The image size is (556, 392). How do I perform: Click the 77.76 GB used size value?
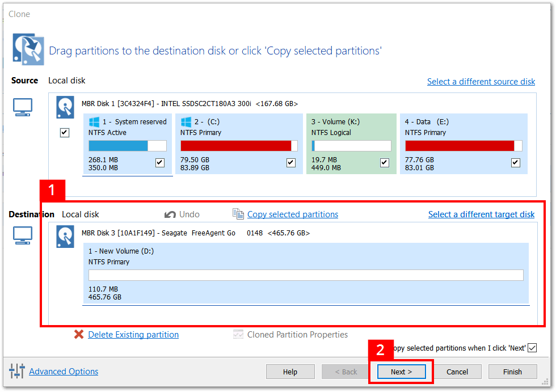(419, 160)
